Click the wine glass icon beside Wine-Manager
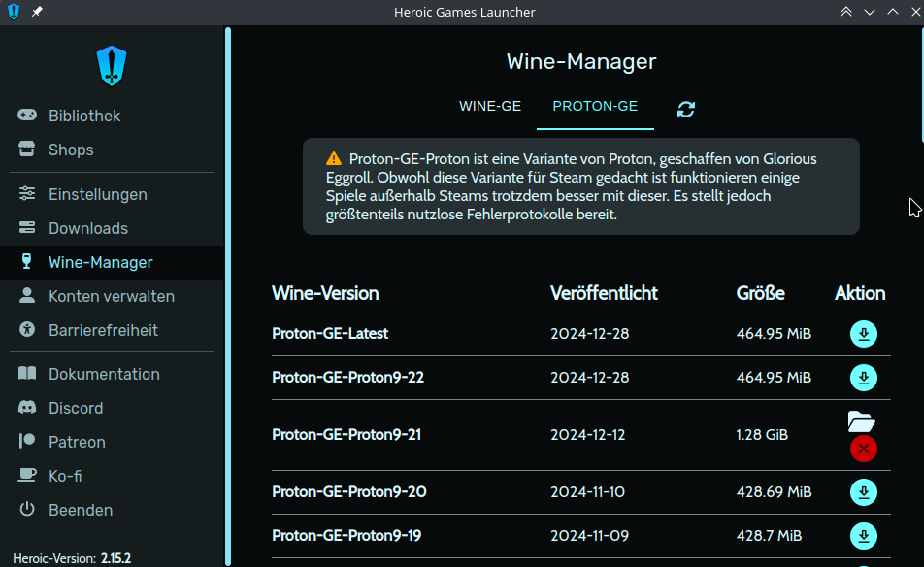The height and width of the screenshot is (567, 924). pyautogui.click(x=26, y=261)
